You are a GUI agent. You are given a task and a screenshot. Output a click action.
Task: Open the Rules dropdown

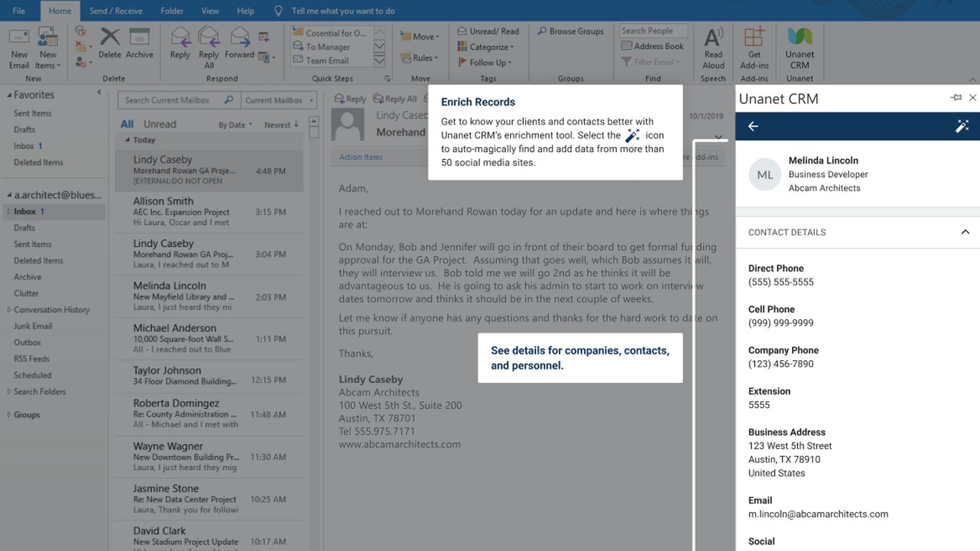click(420, 58)
